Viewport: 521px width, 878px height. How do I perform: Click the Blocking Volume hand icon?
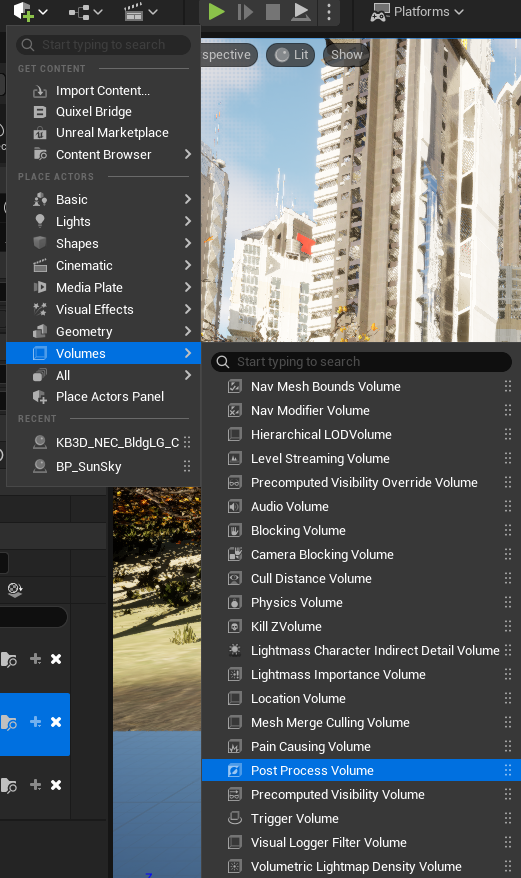235,530
